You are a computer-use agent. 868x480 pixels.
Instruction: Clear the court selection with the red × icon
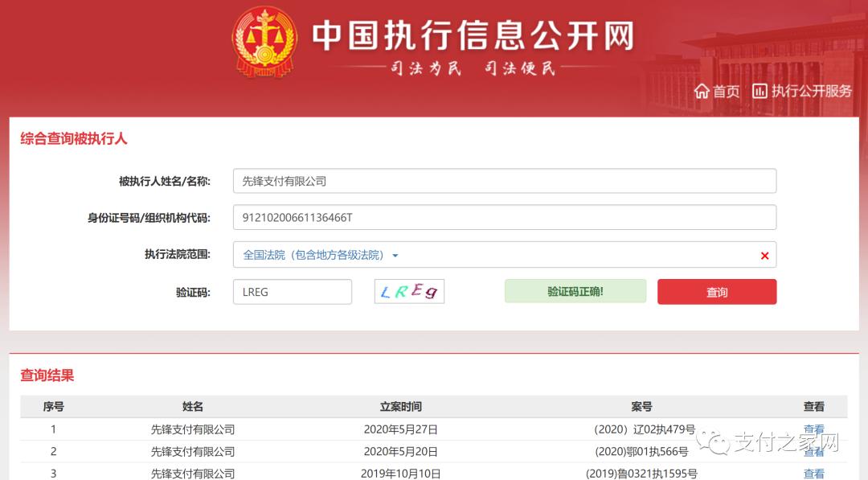764,255
